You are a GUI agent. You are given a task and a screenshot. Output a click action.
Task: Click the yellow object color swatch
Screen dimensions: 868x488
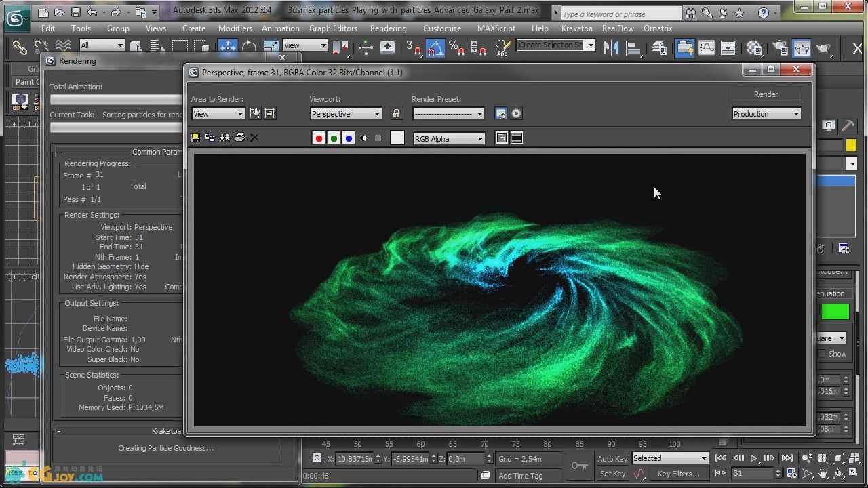851,145
